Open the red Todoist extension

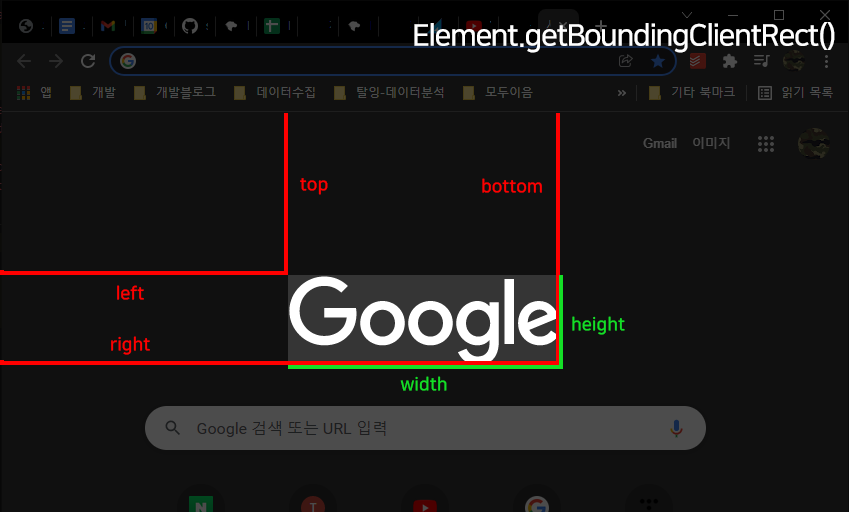pos(698,61)
